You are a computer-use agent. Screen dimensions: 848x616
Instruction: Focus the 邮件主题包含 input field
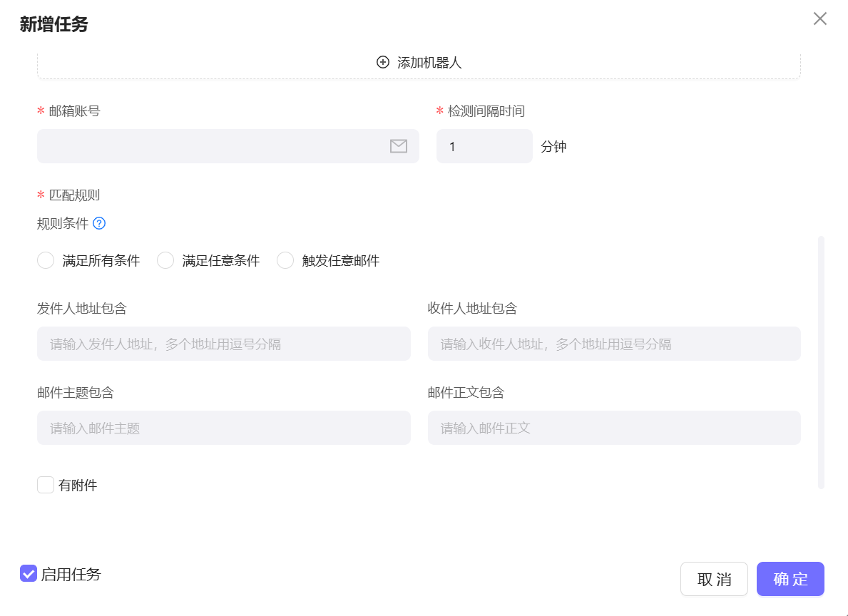[224, 428]
